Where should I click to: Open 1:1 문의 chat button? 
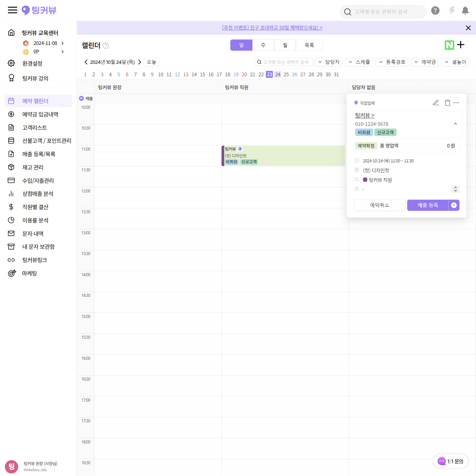coord(451,461)
